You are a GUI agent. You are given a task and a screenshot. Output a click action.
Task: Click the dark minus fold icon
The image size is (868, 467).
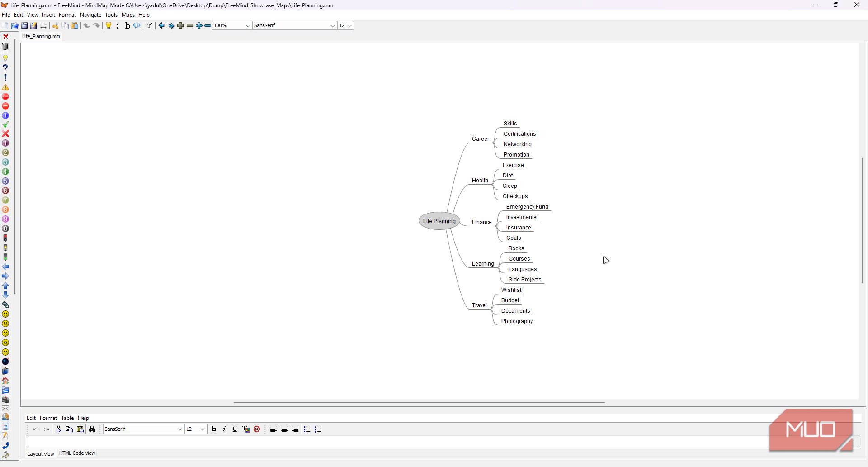tap(190, 26)
